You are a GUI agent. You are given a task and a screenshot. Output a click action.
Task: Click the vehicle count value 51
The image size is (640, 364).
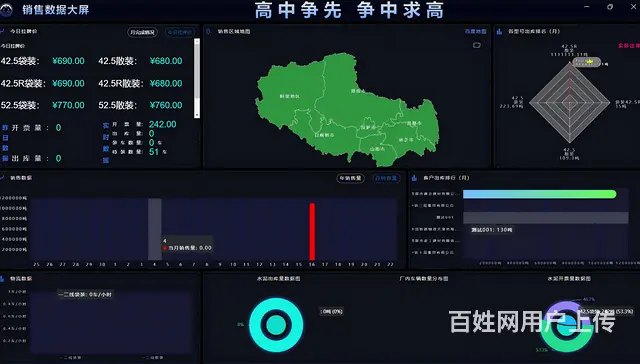[153, 152]
